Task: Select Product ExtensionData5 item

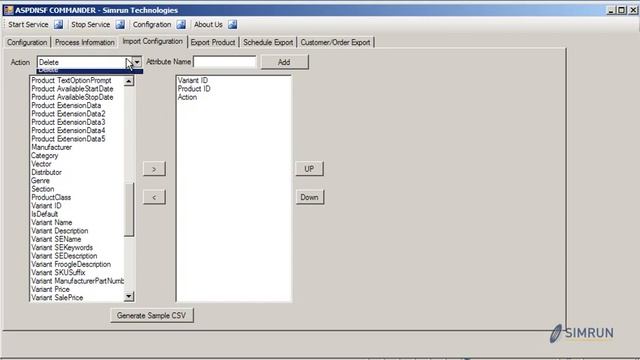Action: (x=68, y=139)
